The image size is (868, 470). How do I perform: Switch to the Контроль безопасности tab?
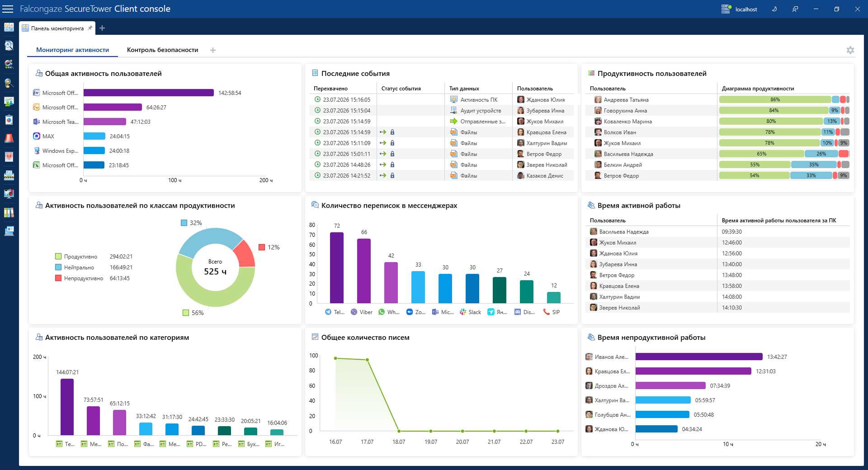click(162, 50)
